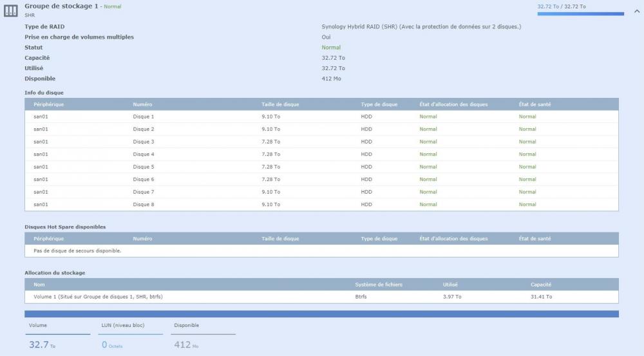The image size is (644, 356).
Task: Click the Capacité column header in allocation table
Action: [x=541, y=285]
